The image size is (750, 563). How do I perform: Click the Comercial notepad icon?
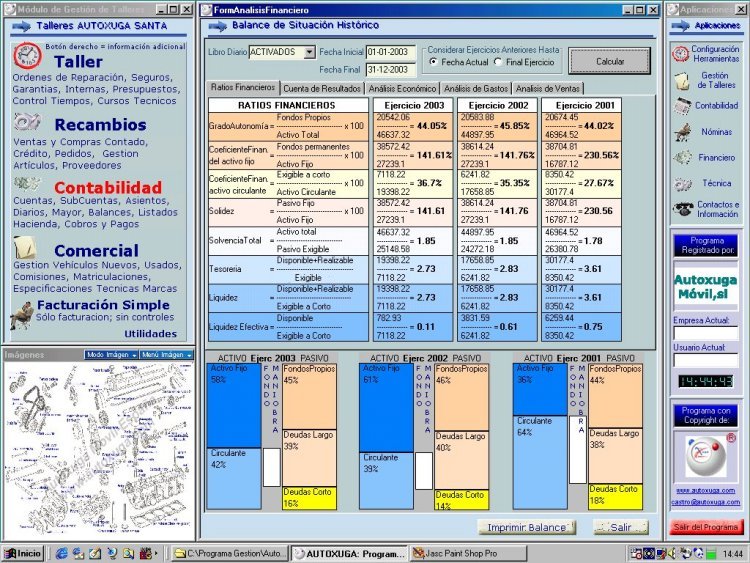point(25,247)
